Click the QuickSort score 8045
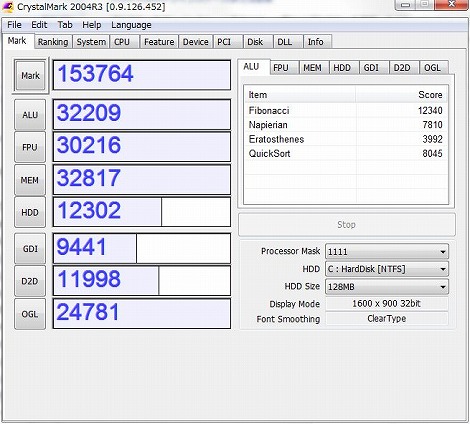470x424 pixels. 432,153
